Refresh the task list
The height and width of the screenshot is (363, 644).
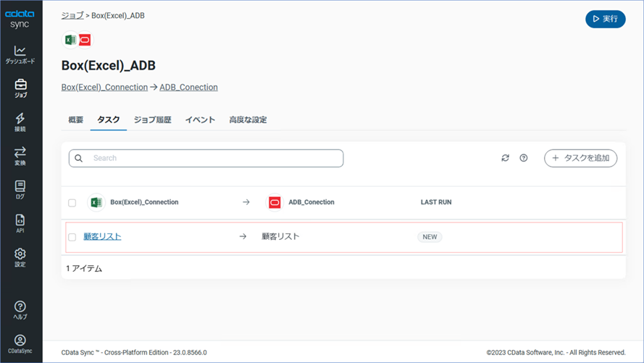505,158
